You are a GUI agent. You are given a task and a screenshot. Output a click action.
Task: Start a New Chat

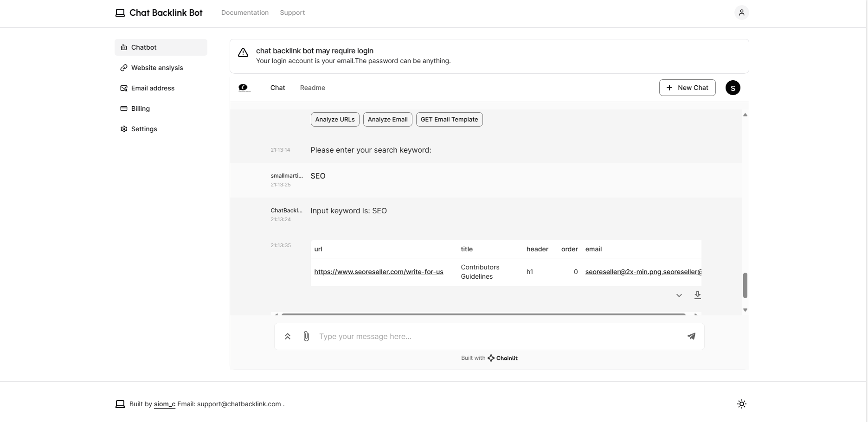(687, 88)
